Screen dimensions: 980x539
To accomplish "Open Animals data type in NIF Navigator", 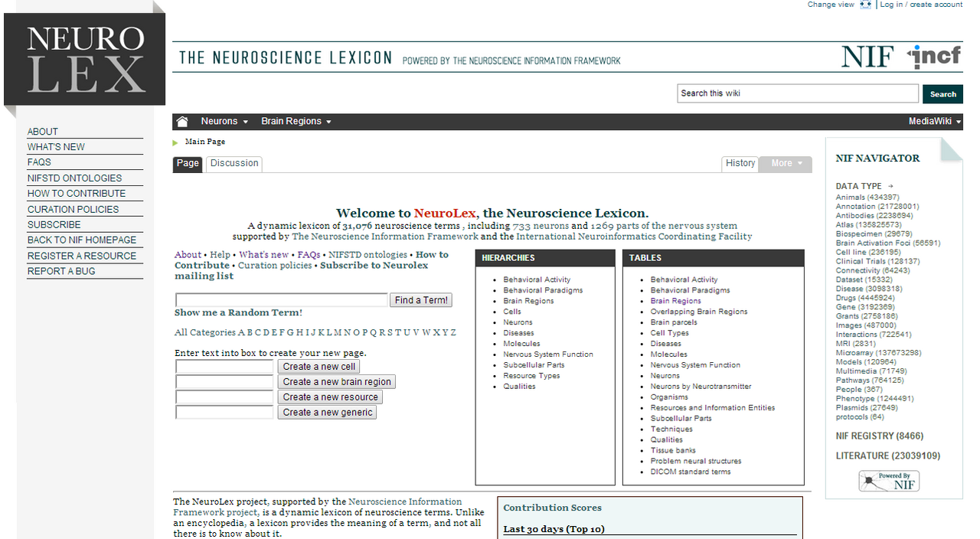I will coord(867,198).
